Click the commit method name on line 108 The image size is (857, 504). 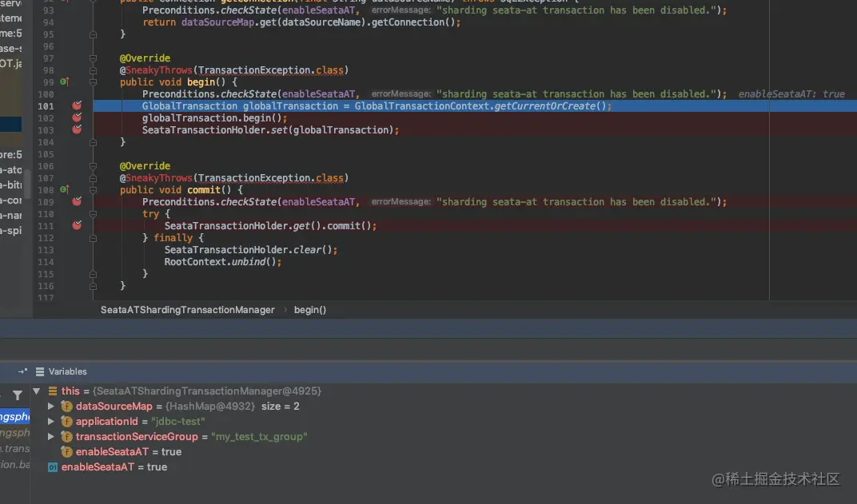(x=204, y=190)
